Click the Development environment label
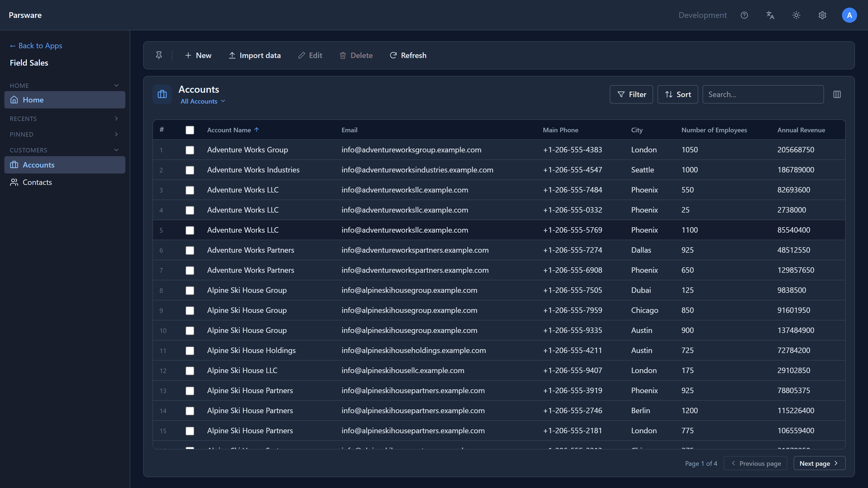Viewport: 868px width, 488px height. pyautogui.click(x=703, y=15)
